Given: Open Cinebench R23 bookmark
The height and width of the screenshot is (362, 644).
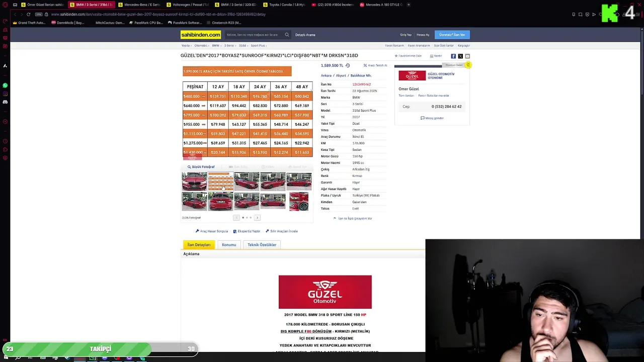Looking at the screenshot, I should [x=224, y=23].
